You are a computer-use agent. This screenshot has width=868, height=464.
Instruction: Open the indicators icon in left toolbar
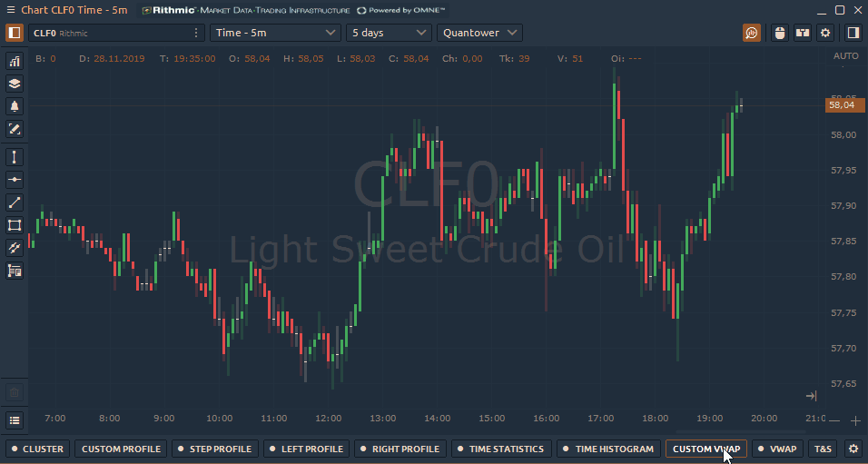click(x=15, y=62)
